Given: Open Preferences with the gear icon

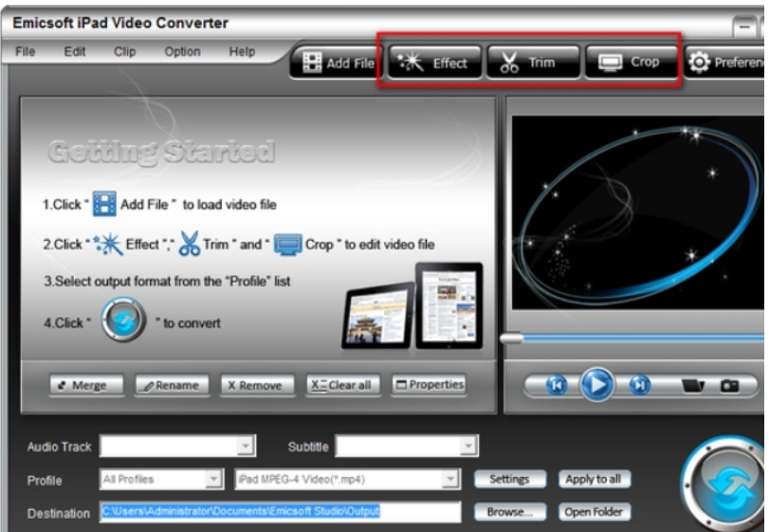Looking at the screenshot, I should 725,63.
